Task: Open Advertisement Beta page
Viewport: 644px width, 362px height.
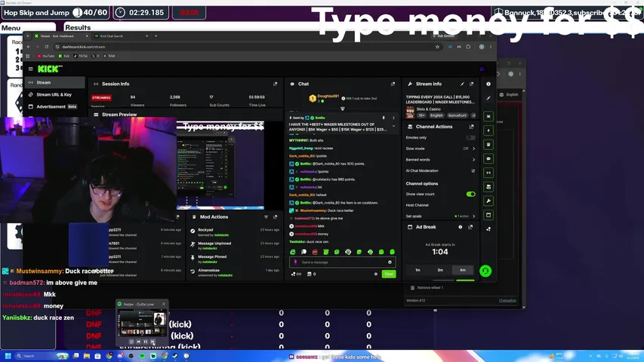Action: 55,106
